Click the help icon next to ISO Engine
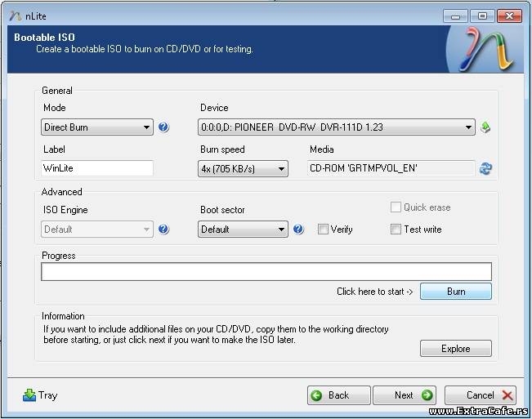This screenshot has width=532, height=419. coord(163,230)
